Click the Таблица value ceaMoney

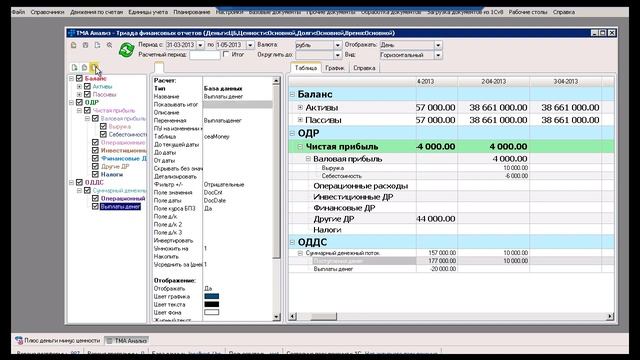pos(217,136)
